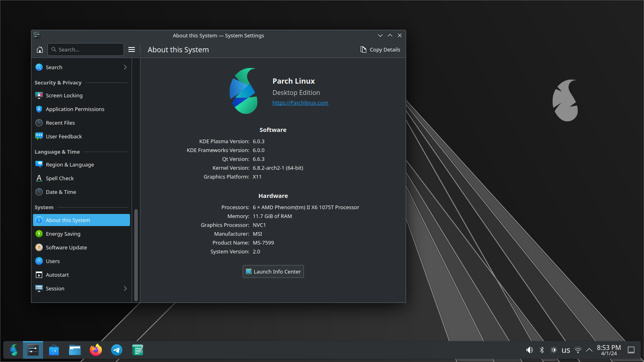Click System Settings icon in the taskbar
This screenshot has width=644, height=362.
click(33, 350)
